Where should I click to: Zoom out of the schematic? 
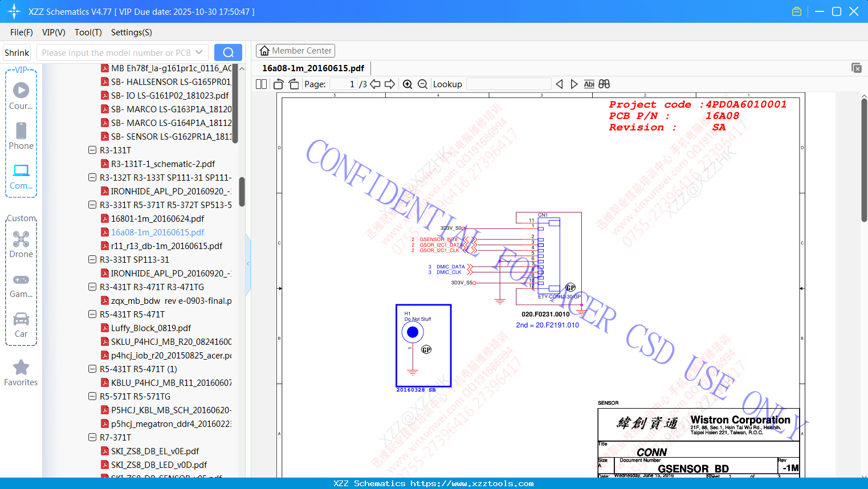tap(422, 84)
